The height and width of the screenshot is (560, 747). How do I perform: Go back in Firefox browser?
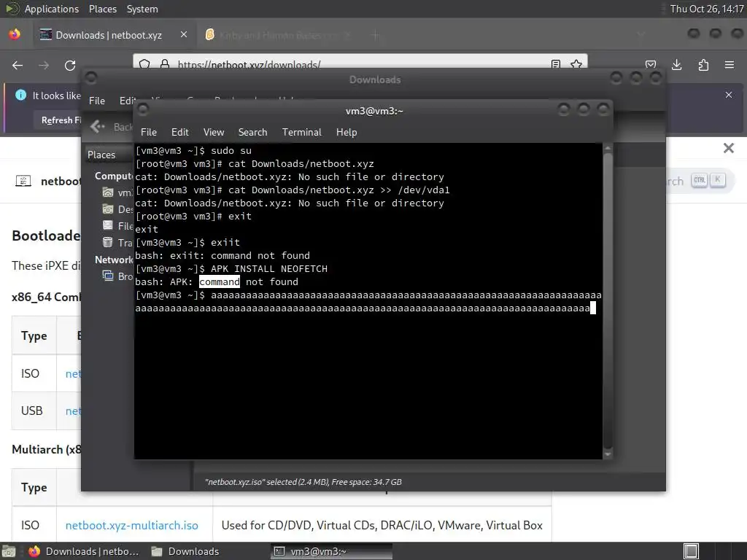[x=18, y=65]
